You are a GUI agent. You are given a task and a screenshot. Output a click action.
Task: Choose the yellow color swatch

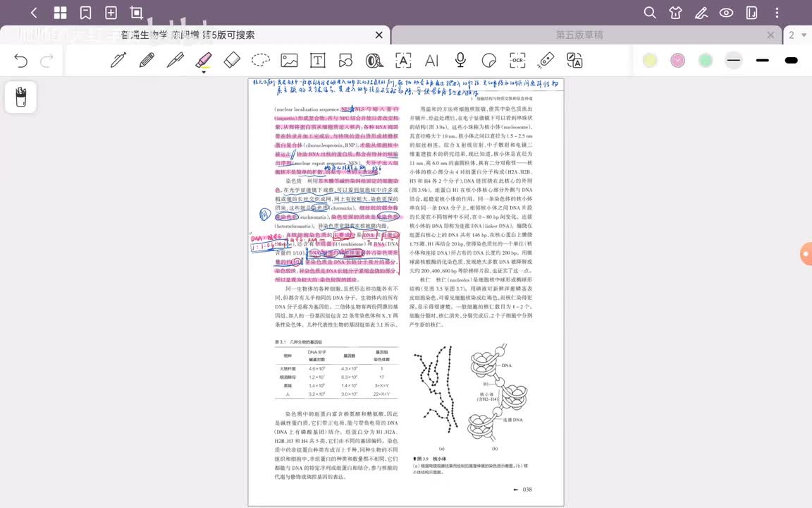point(649,60)
